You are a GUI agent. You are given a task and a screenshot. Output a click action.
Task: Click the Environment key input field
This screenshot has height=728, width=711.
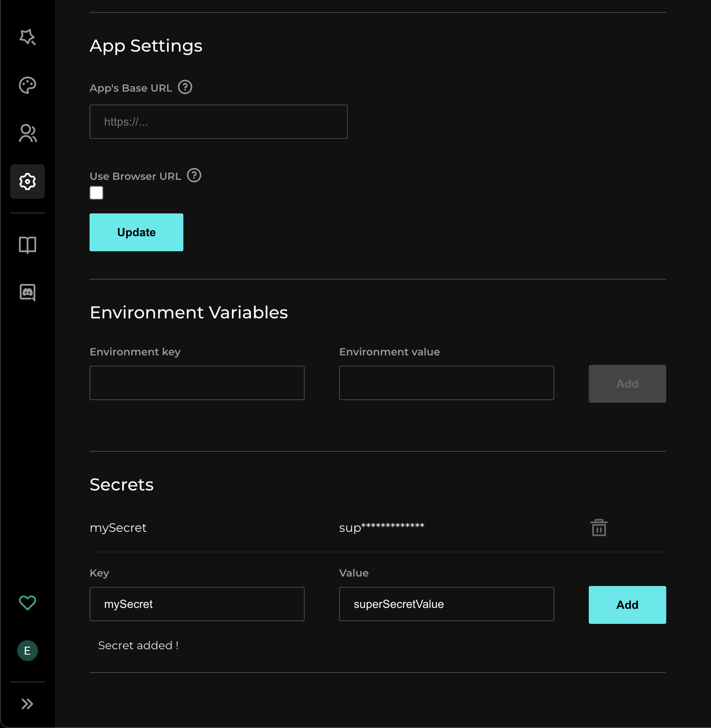[197, 383]
